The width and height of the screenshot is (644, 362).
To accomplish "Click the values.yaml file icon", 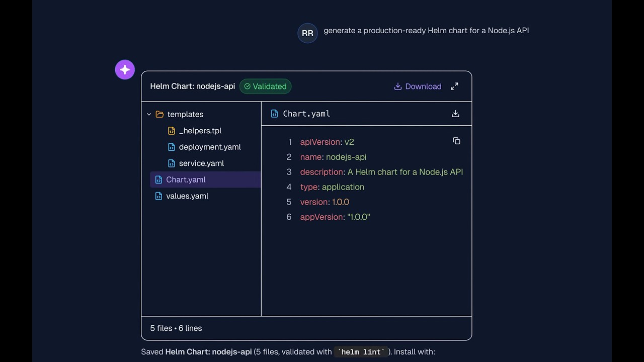I will tap(158, 196).
